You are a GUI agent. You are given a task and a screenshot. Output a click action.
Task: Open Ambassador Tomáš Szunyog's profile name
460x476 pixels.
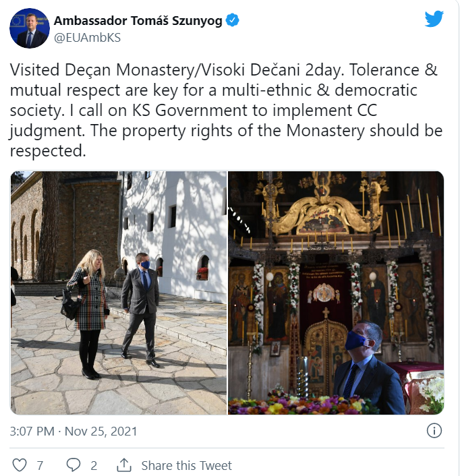click(x=138, y=21)
